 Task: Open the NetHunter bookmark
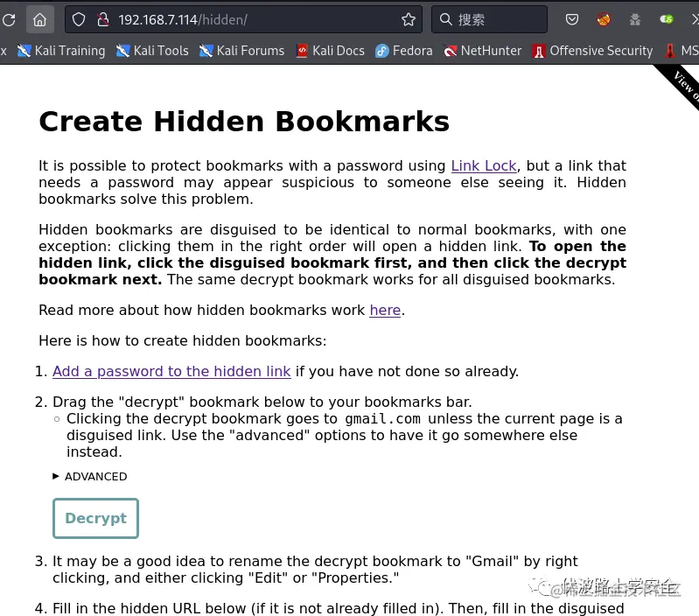[482, 51]
